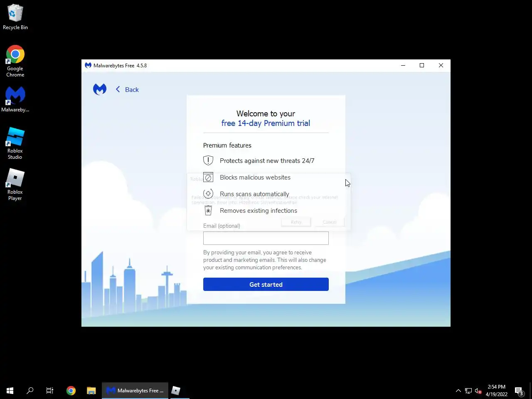The width and height of the screenshot is (532, 399).
Task: Click the email marketing consent paragraph
Action: [x=265, y=260]
